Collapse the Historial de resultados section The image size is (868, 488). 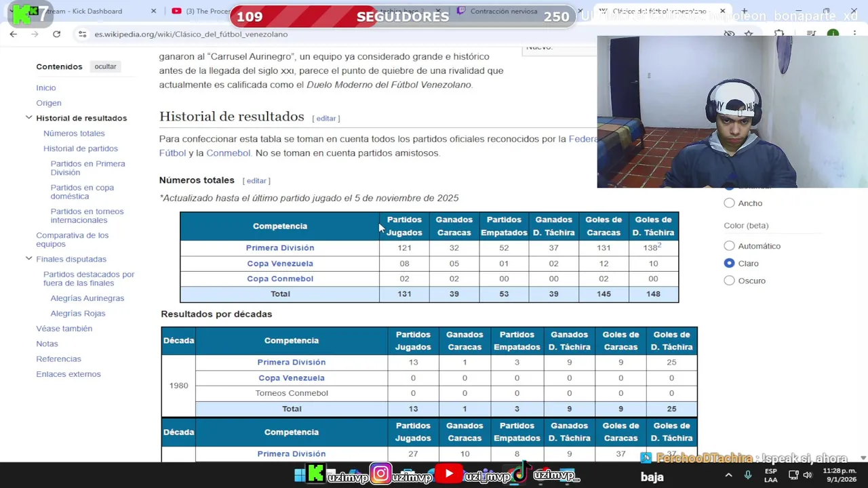tap(28, 118)
